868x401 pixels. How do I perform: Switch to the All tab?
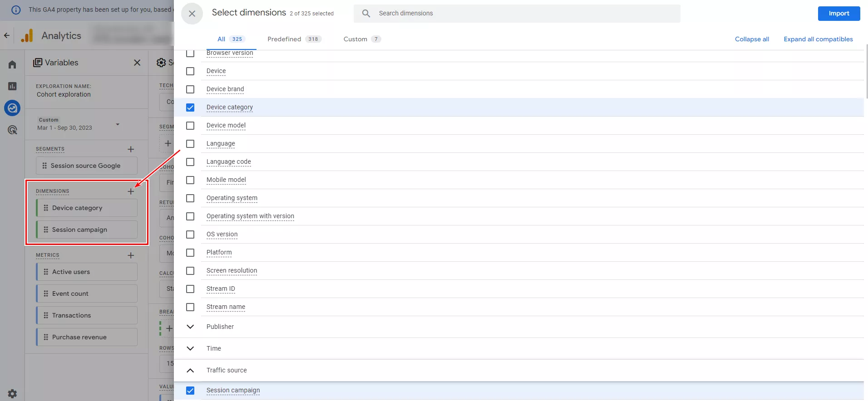[231, 39]
